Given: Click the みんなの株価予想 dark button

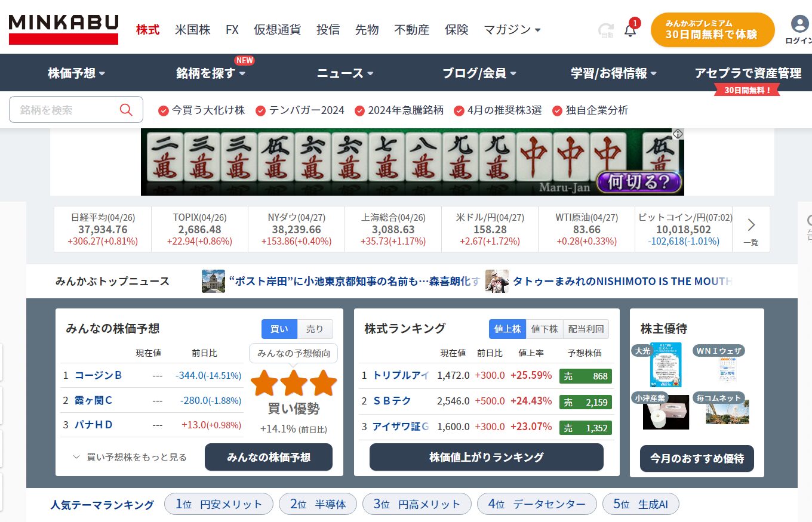Looking at the screenshot, I should coord(269,457).
